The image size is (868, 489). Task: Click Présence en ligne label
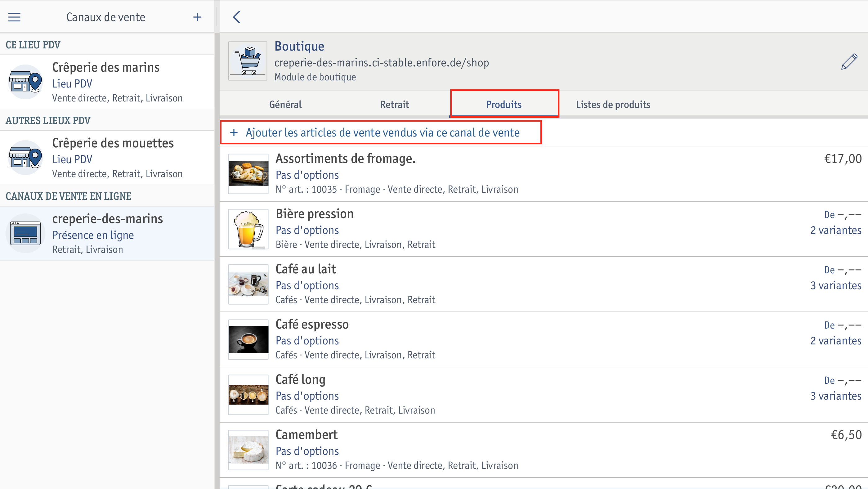tap(93, 235)
